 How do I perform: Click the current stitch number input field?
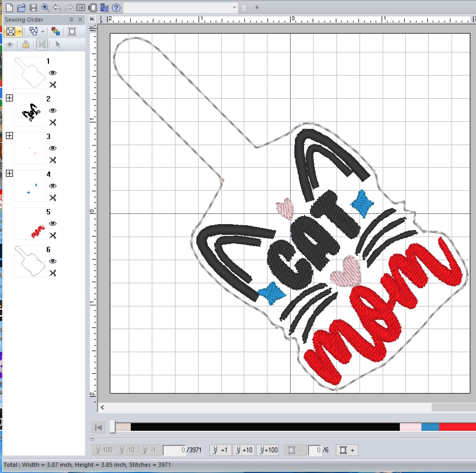click(x=174, y=450)
